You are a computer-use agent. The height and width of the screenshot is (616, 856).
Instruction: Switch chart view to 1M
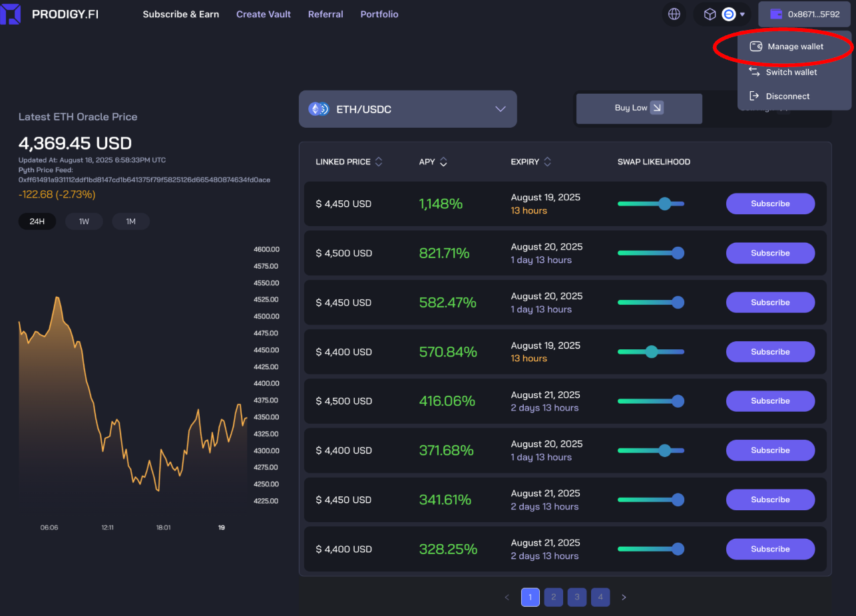click(x=130, y=221)
